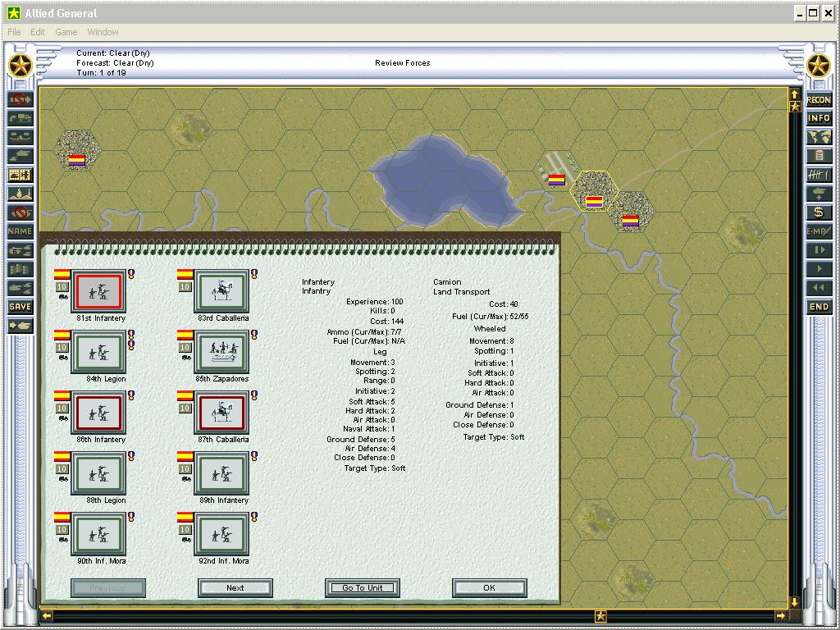This screenshot has height=630, width=840.
Task: Click the flagged town hex at far left
Action: (76, 150)
